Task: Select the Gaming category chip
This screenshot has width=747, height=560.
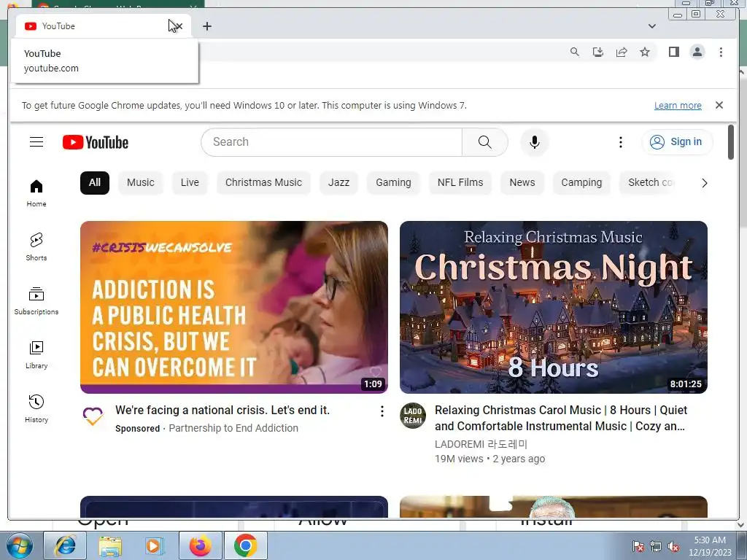Action: tap(393, 183)
